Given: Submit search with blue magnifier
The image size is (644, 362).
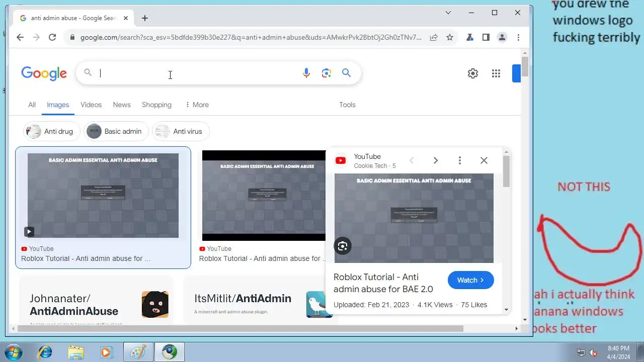Looking at the screenshot, I should coord(346,73).
